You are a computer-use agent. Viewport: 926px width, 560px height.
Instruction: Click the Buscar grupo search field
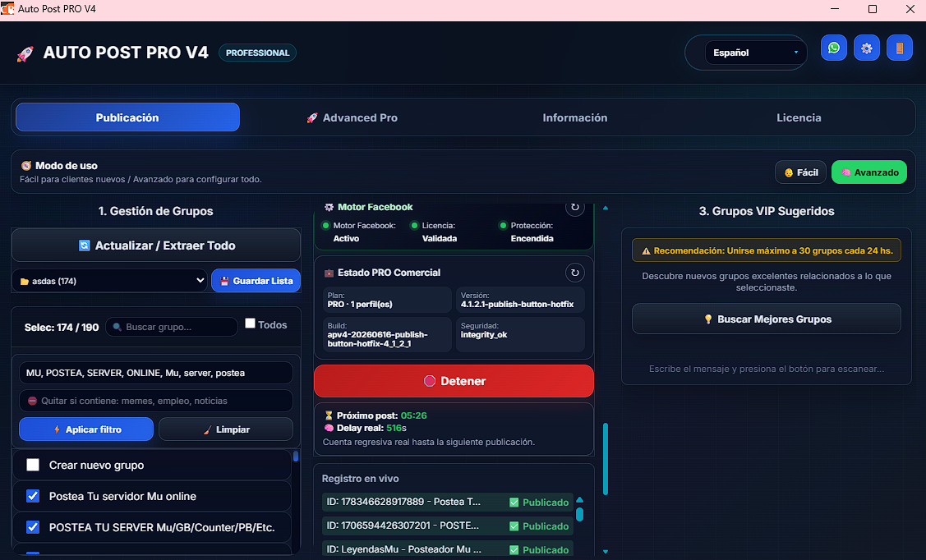pos(171,327)
